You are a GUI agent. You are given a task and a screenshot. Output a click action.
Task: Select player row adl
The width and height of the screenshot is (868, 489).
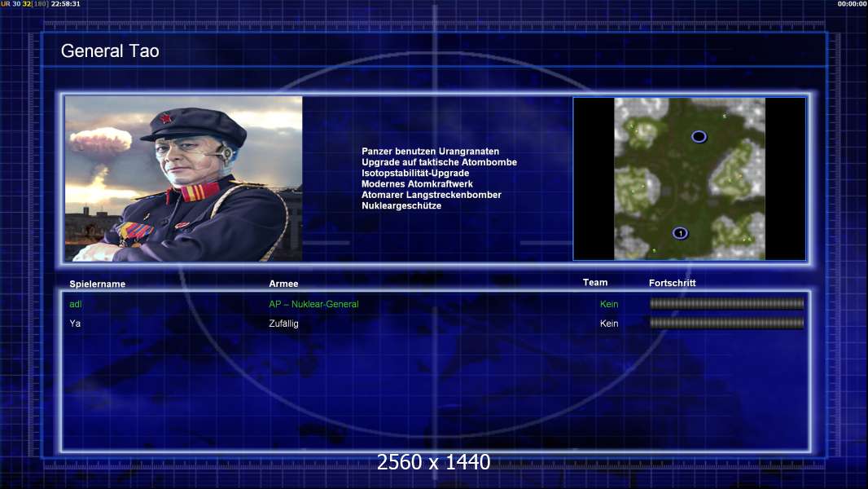point(436,304)
